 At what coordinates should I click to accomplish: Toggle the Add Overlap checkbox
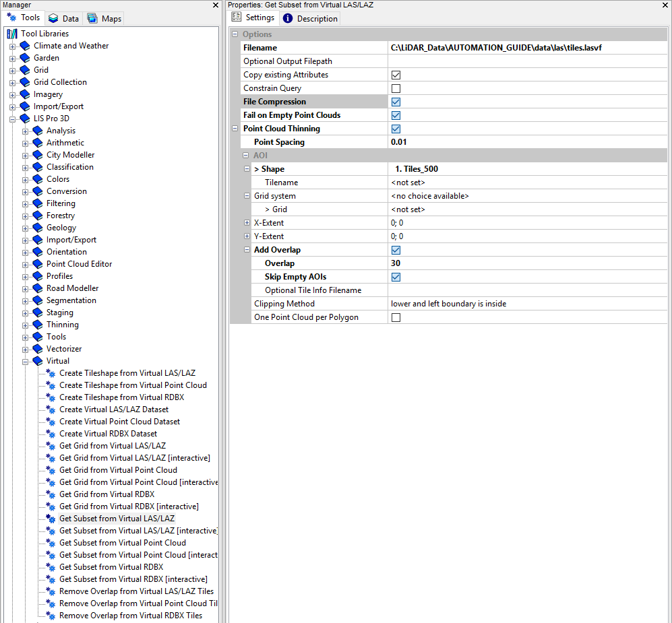click(396, 250)
